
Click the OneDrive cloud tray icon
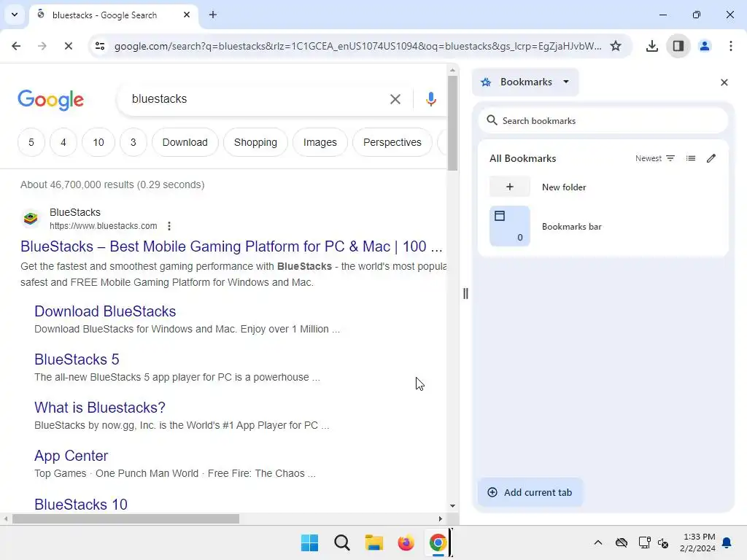(622, 542)
